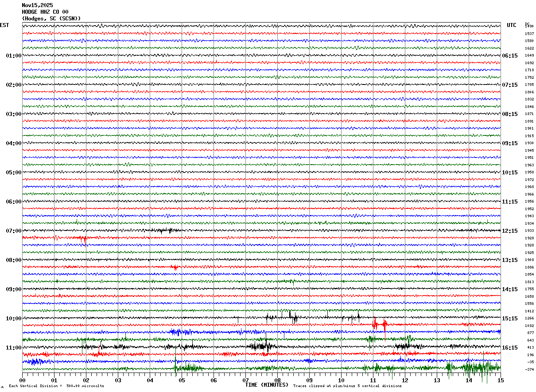Click the DC offset value 1537
Image resolution: width=536 pixels, height=392 pixels.
click(x=529, y=34)
